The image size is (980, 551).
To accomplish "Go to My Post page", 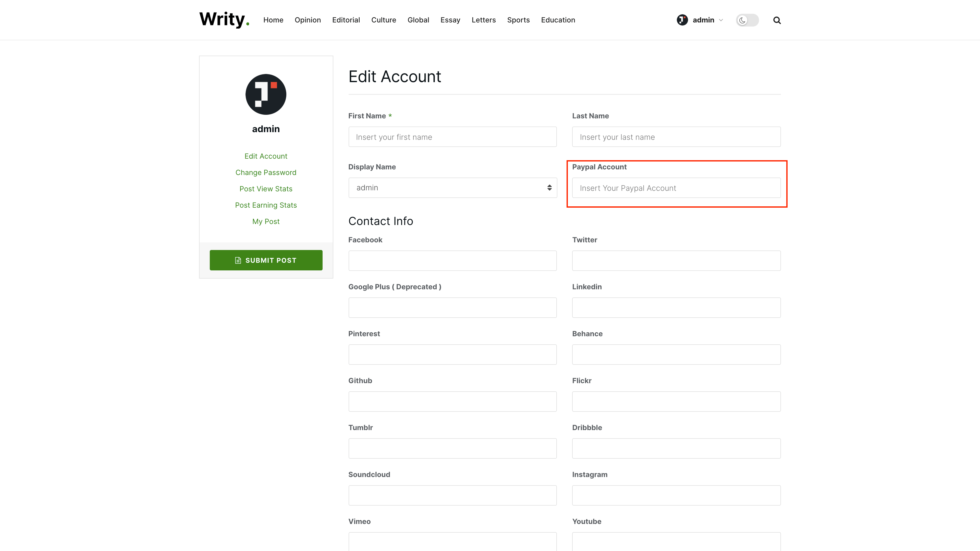I will pyautogui.click(x=265, y=222).
